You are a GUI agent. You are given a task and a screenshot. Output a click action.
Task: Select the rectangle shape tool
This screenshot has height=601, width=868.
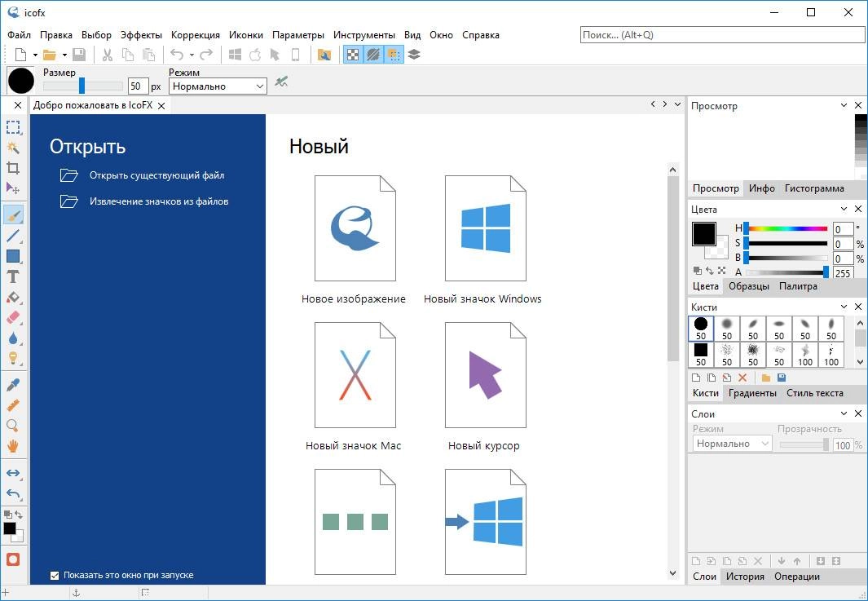click(13, 256)
